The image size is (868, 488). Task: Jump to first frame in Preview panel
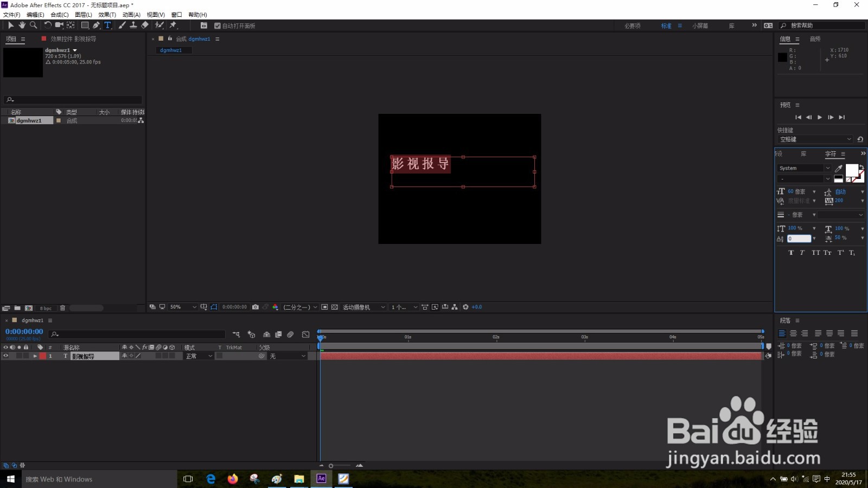(x=798, y=117)
